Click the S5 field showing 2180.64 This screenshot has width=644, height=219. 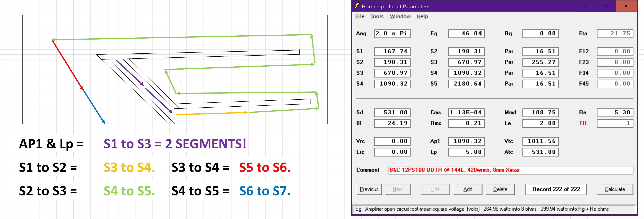pyautogui.click(x=466, y=84)
